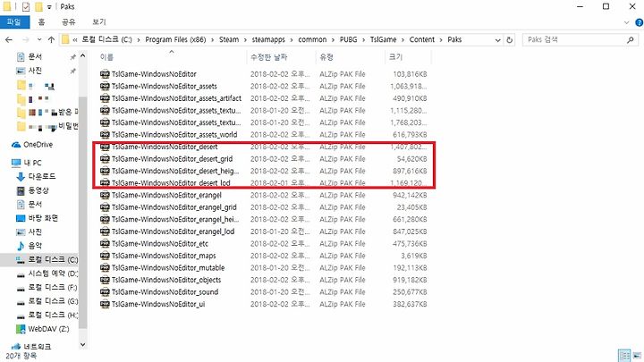Image resolution: width=644 pixels, height=362 pixels.
Task: Go forward with the arrow button
Action: pos(25,40)
